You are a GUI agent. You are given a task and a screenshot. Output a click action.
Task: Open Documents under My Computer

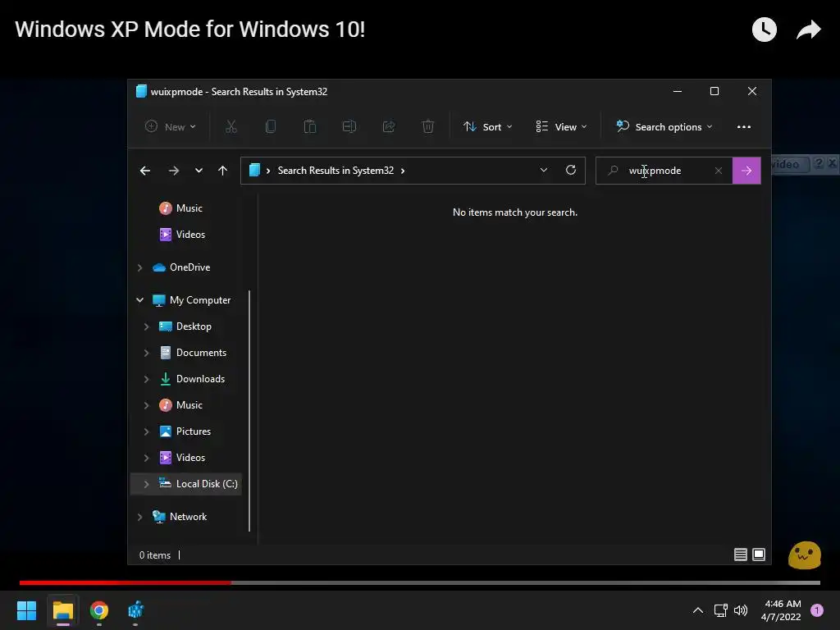tap(193, 353)
